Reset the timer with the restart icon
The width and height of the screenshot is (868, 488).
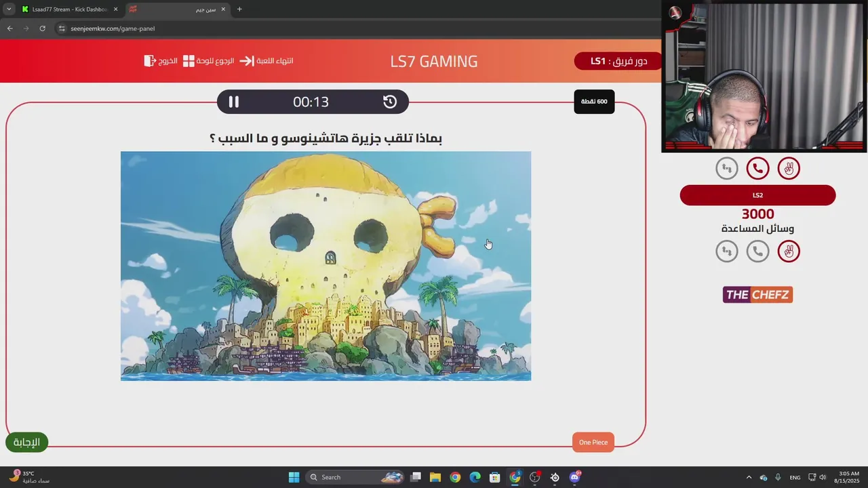point(390,102)
